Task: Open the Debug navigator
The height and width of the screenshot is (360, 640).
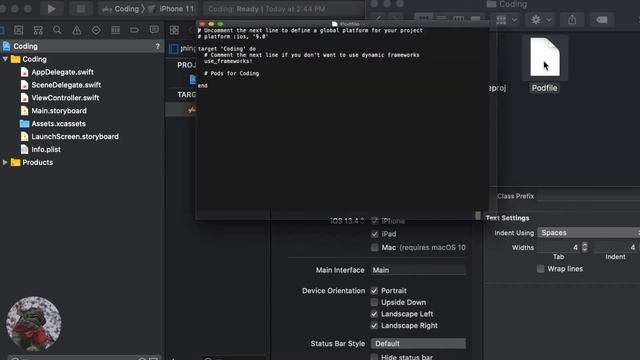Action: (116, 30)
